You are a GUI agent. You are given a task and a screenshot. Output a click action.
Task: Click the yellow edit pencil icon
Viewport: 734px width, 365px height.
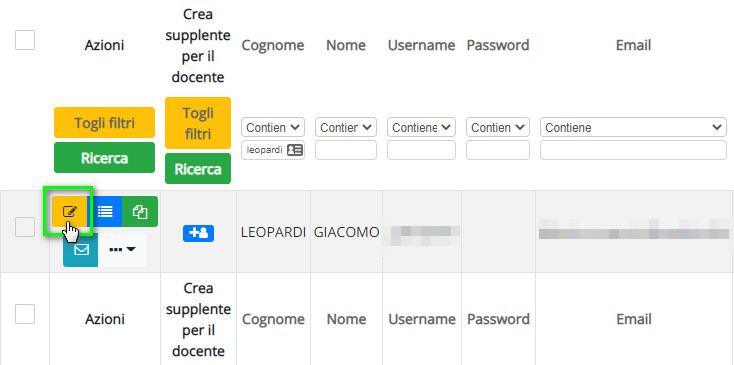click(x=69, y=212)
